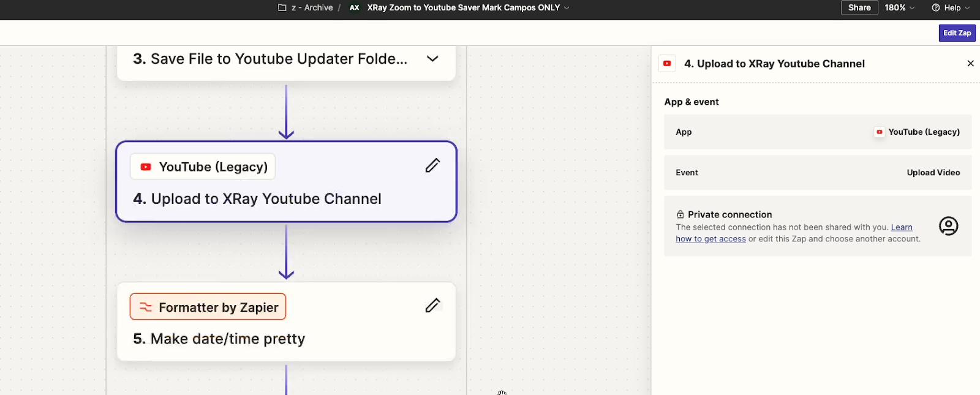Close the step 4 details side panel
Screen dimensions: 980x395
(970, 63)
